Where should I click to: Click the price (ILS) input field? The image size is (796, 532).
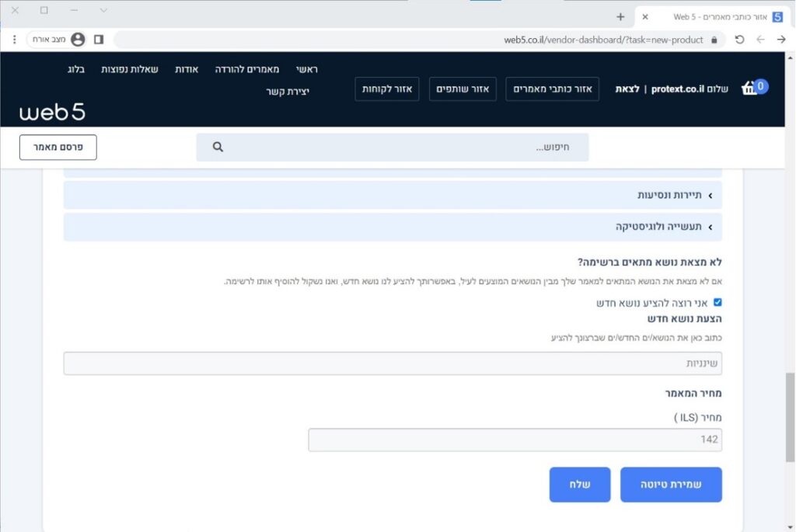click(515, 440)
